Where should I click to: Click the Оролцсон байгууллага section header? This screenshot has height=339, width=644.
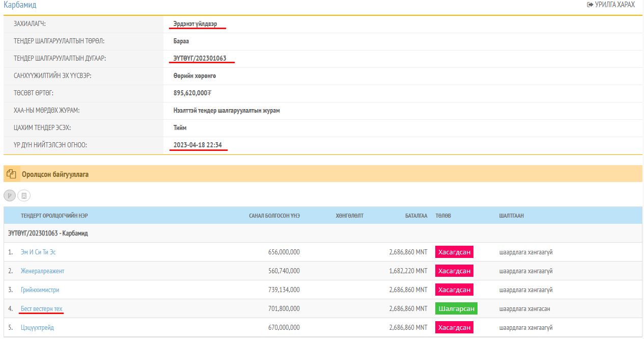55,174
